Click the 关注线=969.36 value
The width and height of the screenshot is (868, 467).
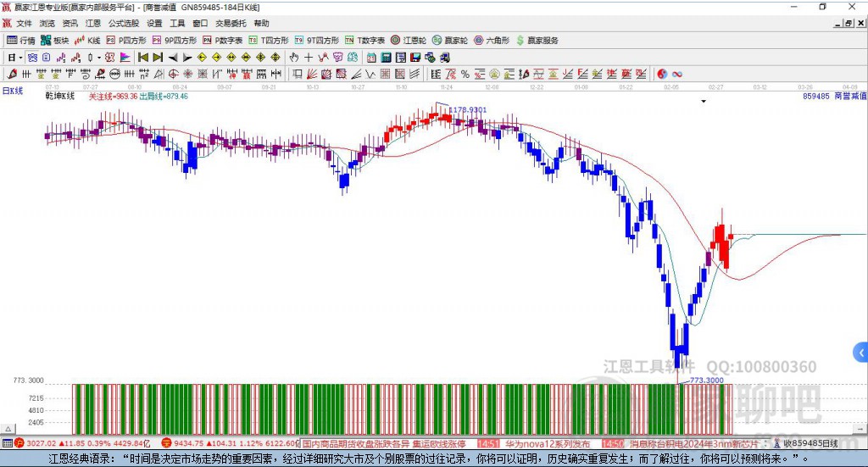click(113, 97)
